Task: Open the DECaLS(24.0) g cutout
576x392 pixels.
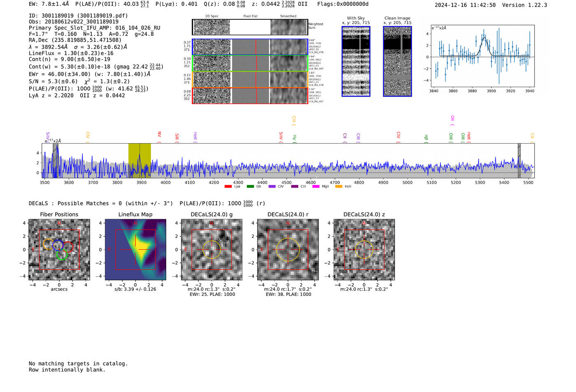Action: tap(211, 249)
